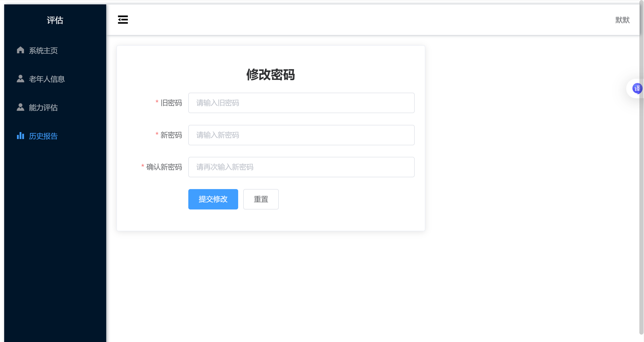This screenshot has height=342, width=644.
Task: Select the 历史报告 menu item
Action: pos(43,136)
